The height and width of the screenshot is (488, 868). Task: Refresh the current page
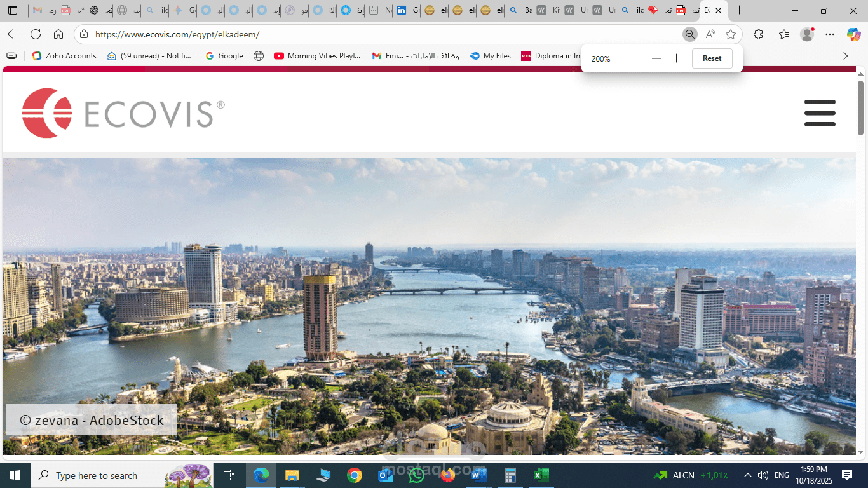tap(36, 34)
